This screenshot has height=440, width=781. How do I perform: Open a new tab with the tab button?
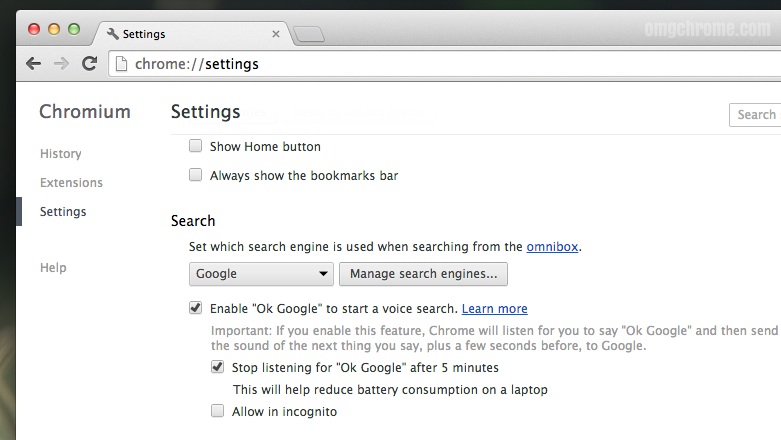[310, 35]
